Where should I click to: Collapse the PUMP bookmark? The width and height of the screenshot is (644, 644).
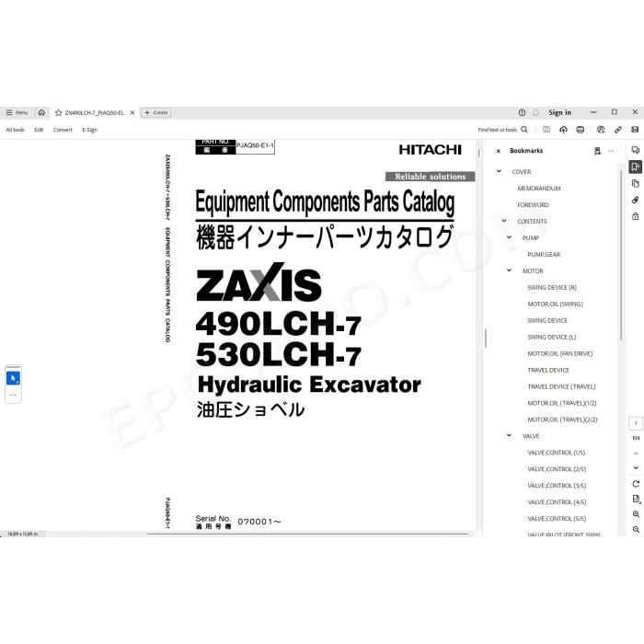510,237
